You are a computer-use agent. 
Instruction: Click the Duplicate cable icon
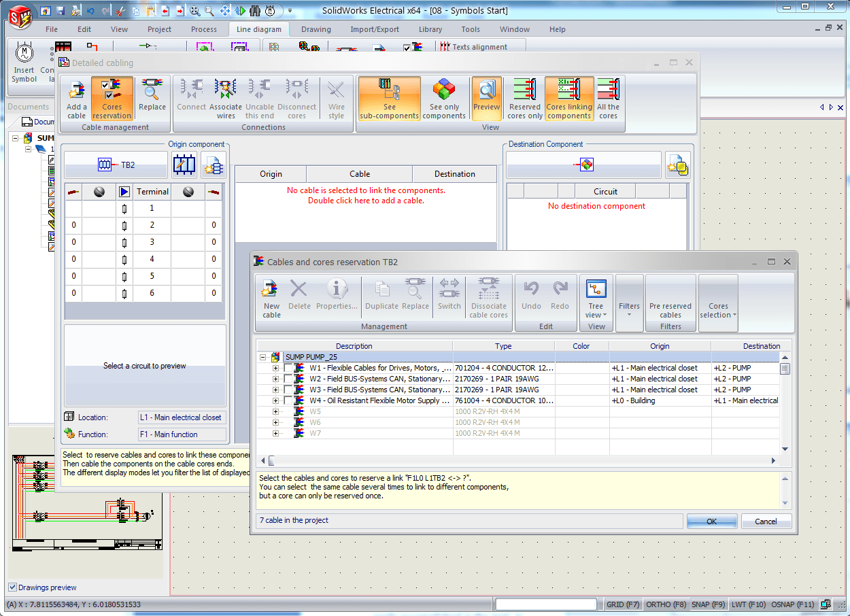pyautogui.click(x=381, y=296)
